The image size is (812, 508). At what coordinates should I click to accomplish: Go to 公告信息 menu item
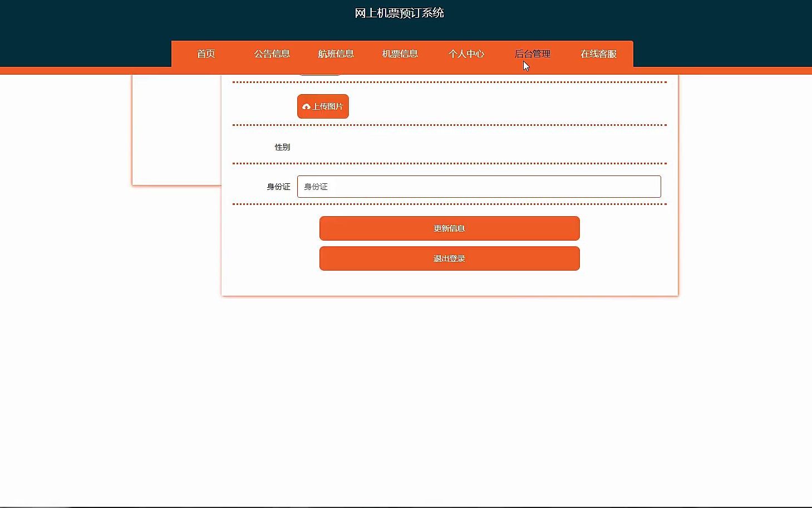[x=272, y=54]
